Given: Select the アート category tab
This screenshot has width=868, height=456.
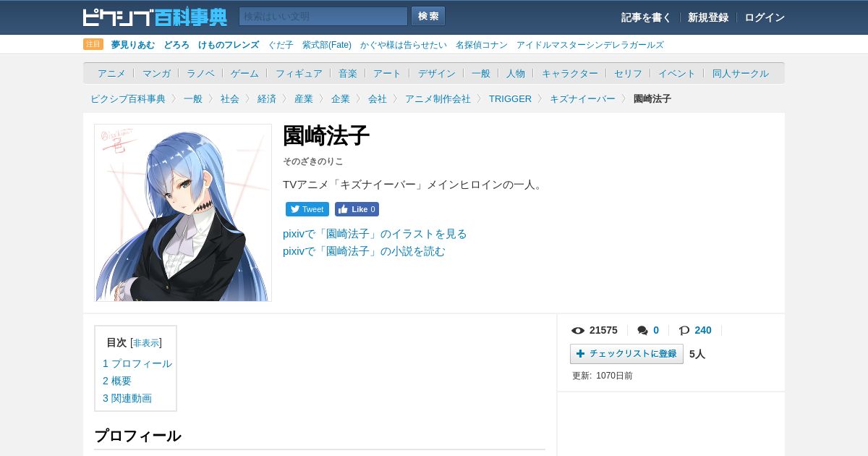Looking at the screenshot, I should (x=387, y=73).
